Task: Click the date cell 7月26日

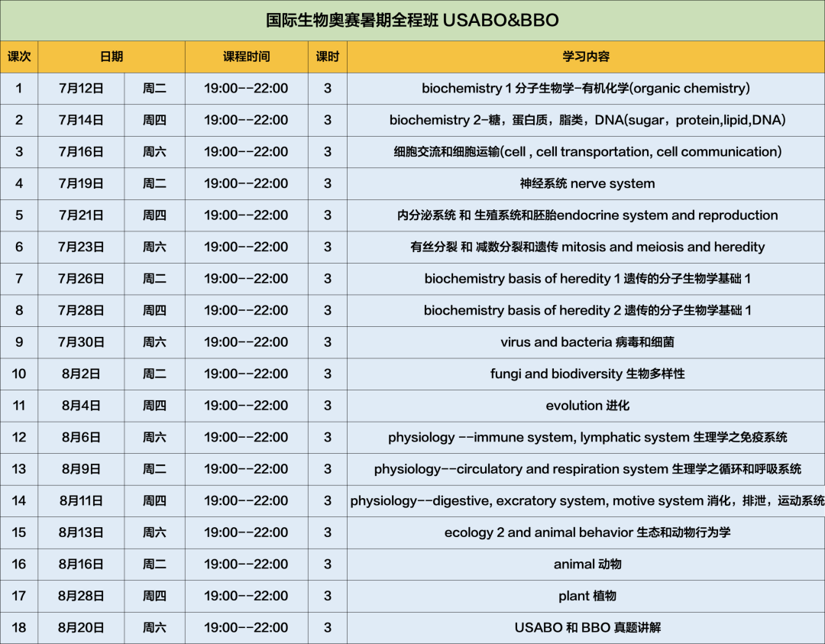Action: click(81, 279)
